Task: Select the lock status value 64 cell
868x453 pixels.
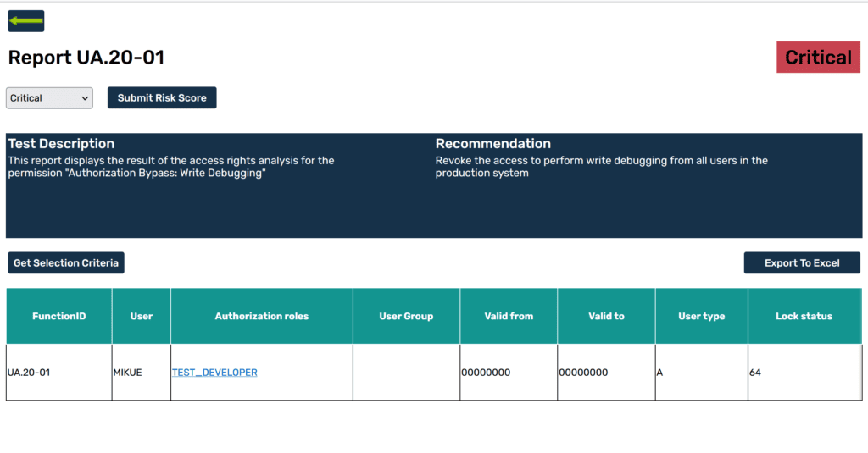Action: (x=755, y=373)
